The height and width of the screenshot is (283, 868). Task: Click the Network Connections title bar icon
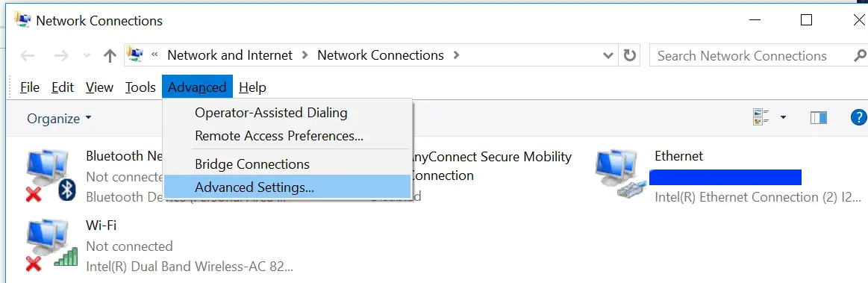coord(22,20)
